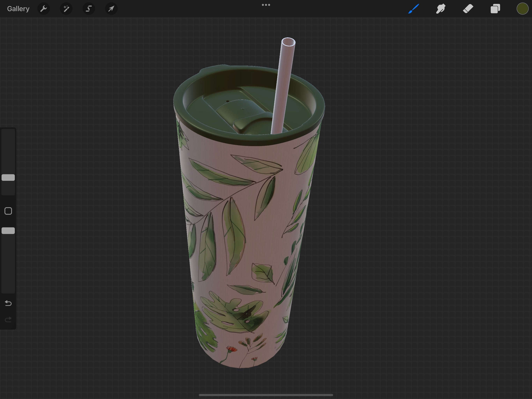532x399 pixels.
Task: Undo the last action
Action: 8,303
